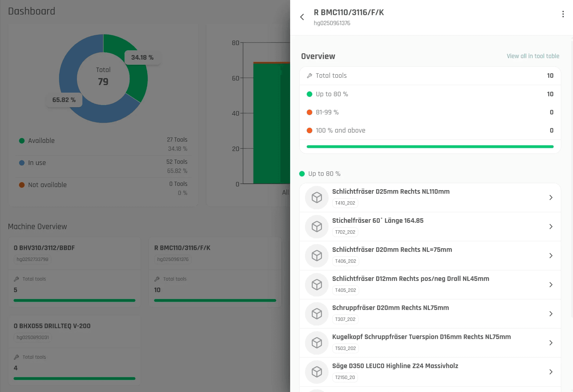
Task: Select the 100 % and above label text
Action: click(x=340, y=130)
